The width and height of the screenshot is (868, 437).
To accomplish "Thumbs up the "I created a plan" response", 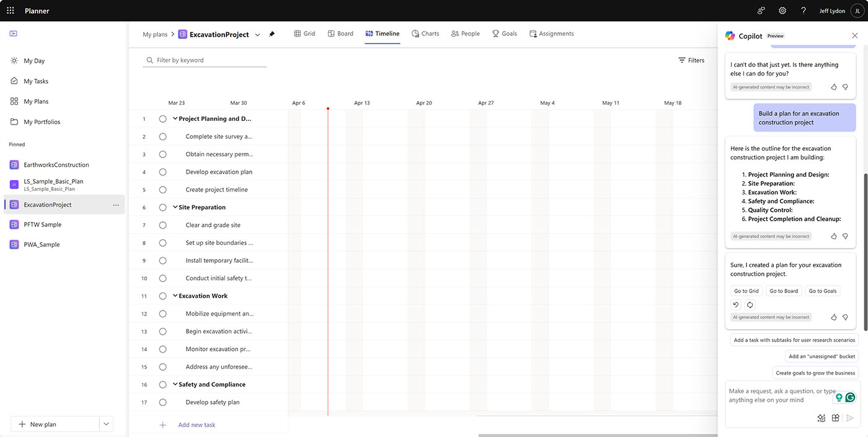I will coord(834,317).
